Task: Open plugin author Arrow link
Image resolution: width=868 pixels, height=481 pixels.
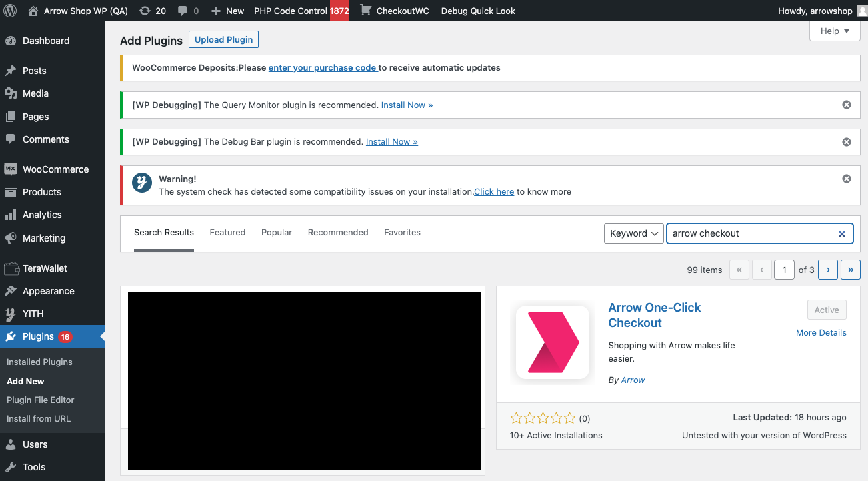Action: point(633,380)
